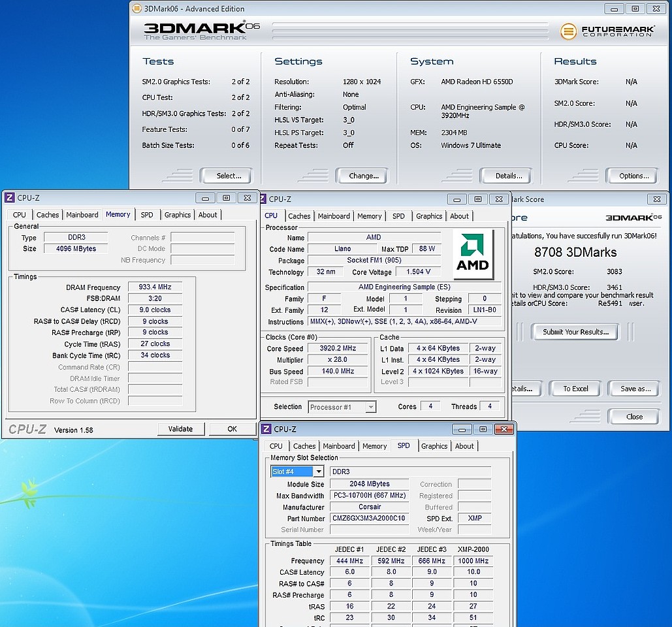Open the Slot #4 memory slot dropdown
This screenshot has height=627, width=672.
(x=319, y=472)
